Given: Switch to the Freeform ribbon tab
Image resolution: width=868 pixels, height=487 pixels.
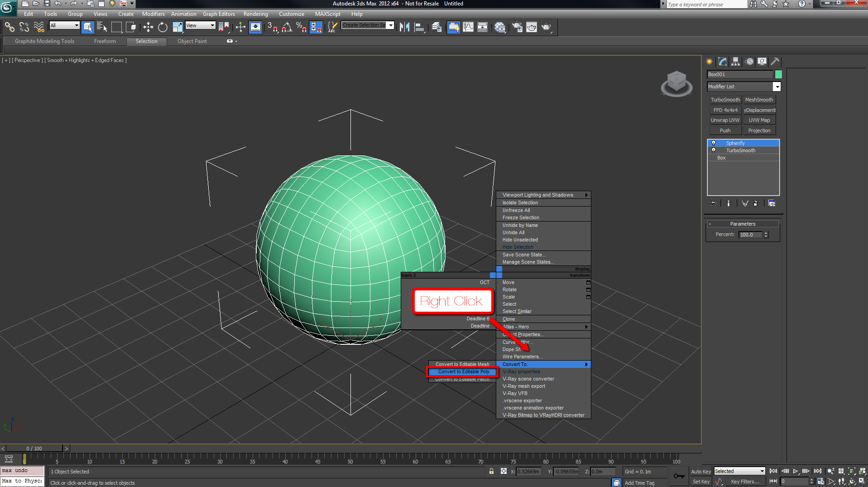Looking at the screenshot, I should pyautogui.click(x=105, y=41).
